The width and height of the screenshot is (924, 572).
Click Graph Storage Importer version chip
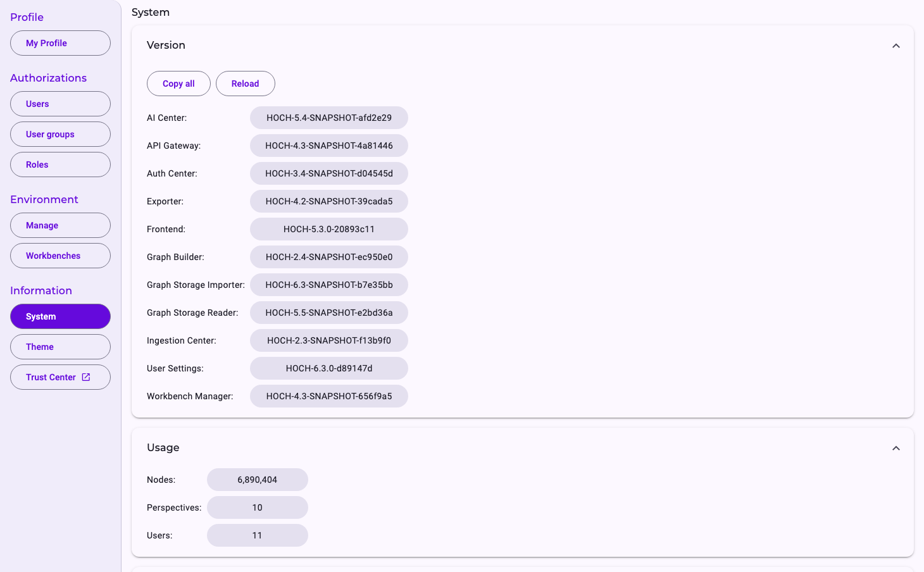pos(329,285)
